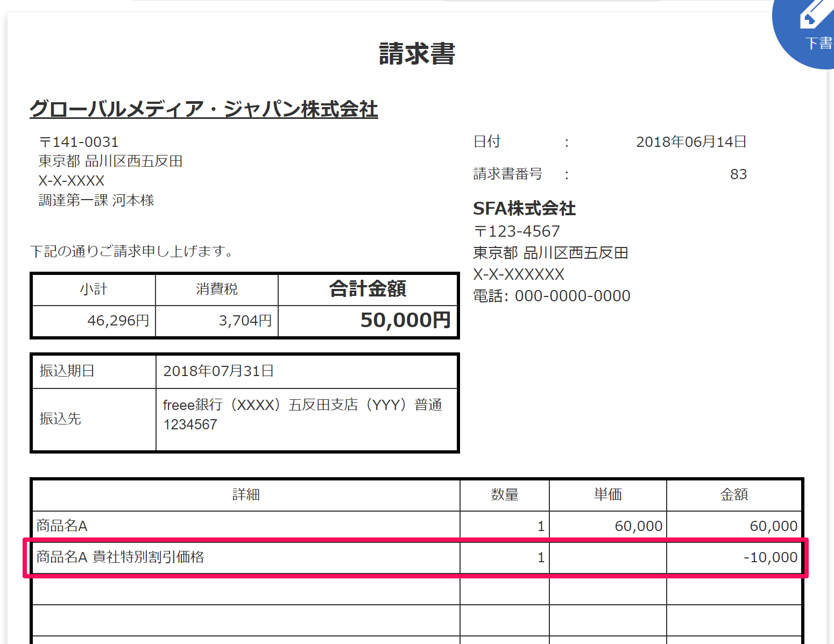Click client address 東京都 品川区西五反田
The width and height of the screenshot is (834, 644).
(x=110, y=161)
